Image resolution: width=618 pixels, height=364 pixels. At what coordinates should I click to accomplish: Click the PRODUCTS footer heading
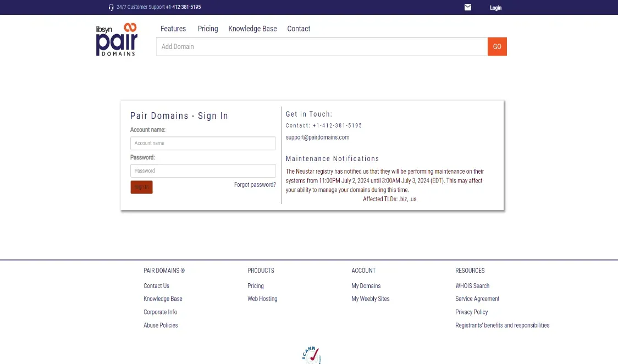[x=261, y=271]
